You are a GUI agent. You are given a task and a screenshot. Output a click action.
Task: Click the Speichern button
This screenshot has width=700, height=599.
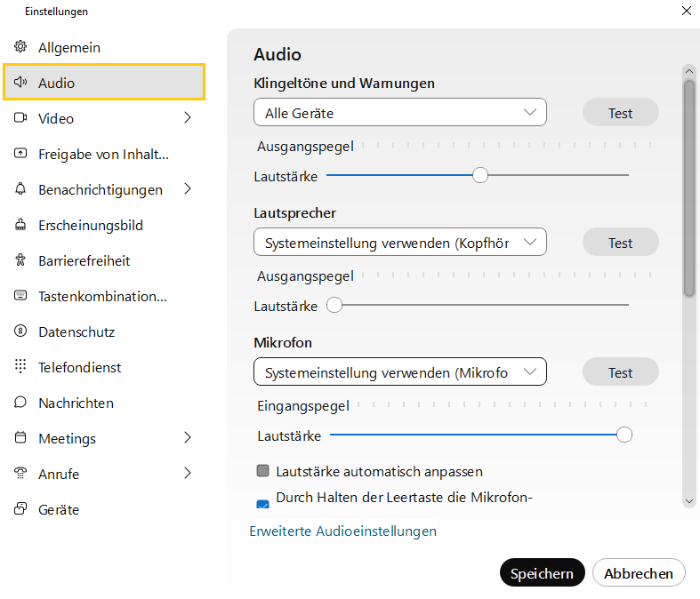pyautogui.click(x=542, y=573)
